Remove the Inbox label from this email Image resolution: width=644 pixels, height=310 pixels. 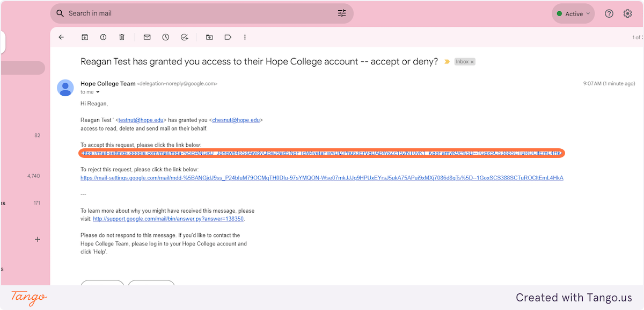(x=472, y=62)
